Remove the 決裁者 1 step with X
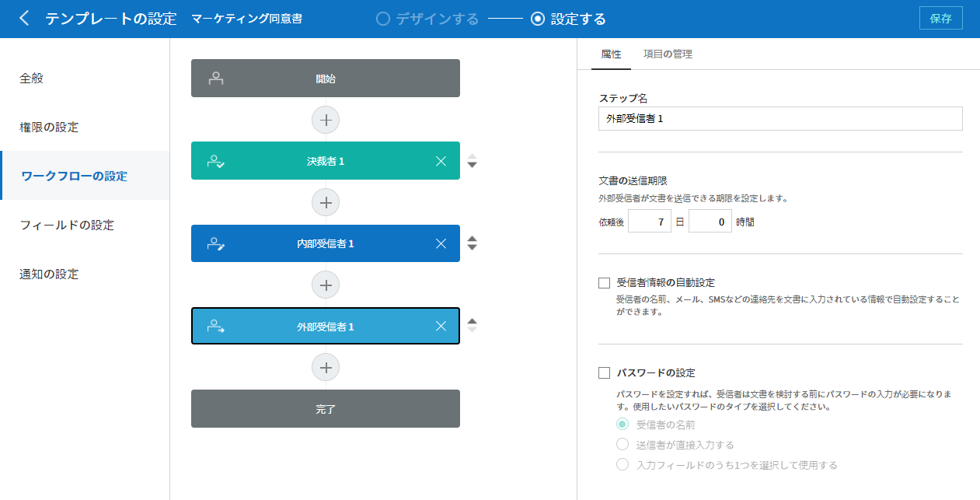 click(x=441, y=161)
